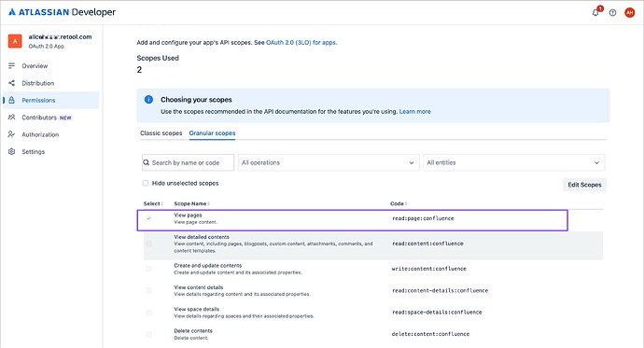This screenshot has width=644, height=348.
Task: Click the Contributors people icon
Action: point(11,118)
